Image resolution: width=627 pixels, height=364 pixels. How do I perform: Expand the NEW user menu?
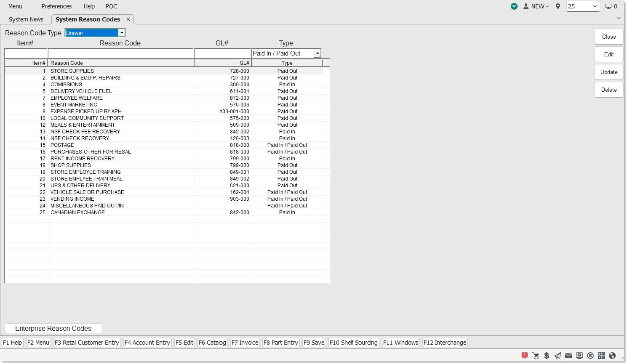(536, 6)
